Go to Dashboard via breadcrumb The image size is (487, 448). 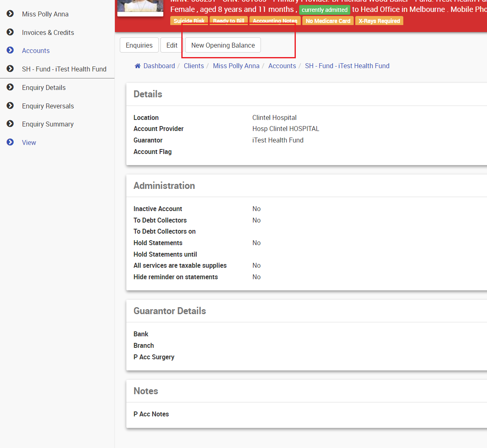(159, 66)
